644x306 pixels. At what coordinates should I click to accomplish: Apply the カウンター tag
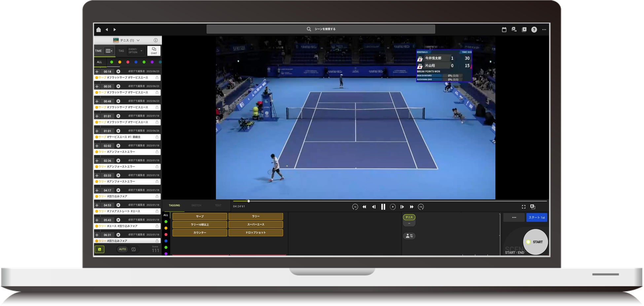[x=200, y=233]
